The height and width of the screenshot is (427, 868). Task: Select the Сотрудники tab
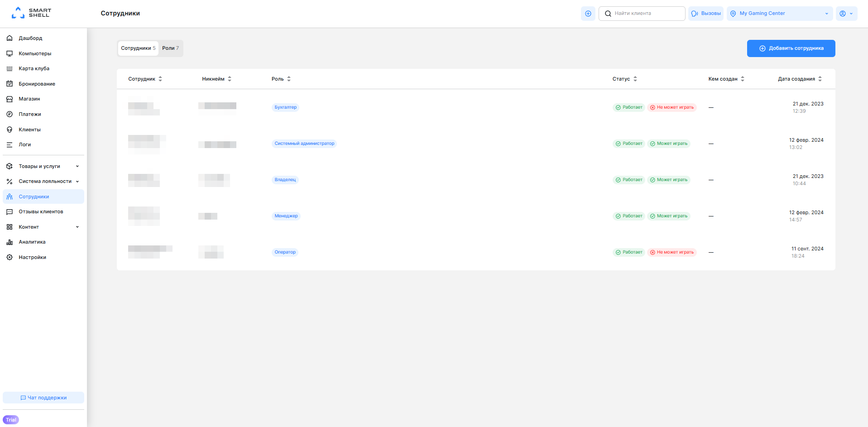[138, 48]
